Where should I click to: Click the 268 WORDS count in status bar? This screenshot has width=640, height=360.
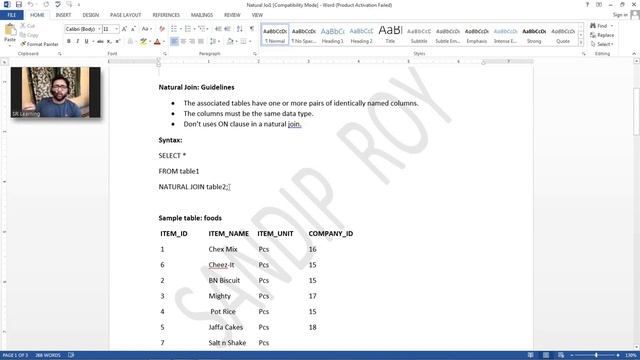click(48, 355)
